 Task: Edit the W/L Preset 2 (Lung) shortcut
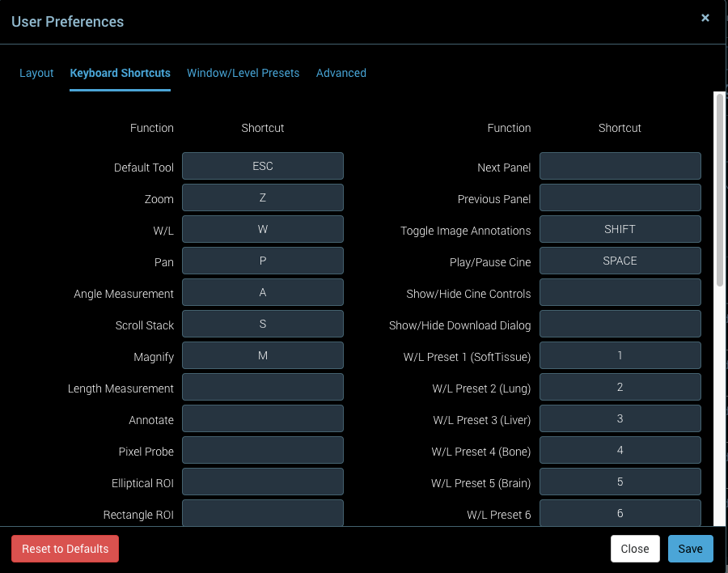(x=620, y=387)
